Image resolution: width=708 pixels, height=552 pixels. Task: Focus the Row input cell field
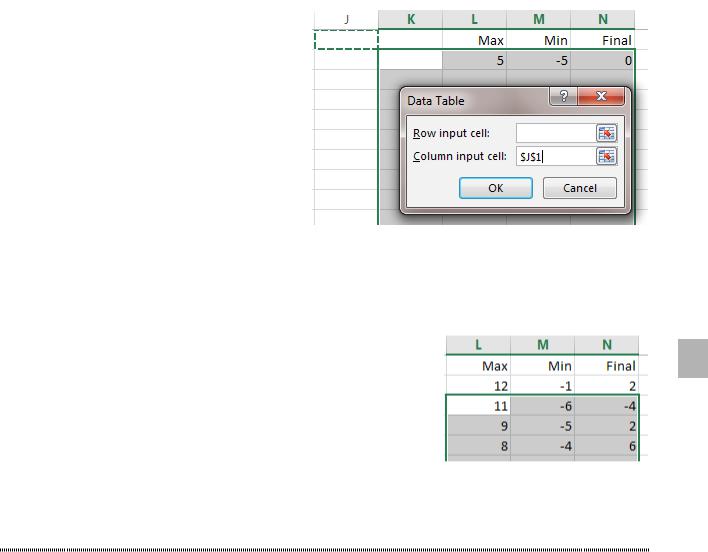[x=556, y=133]
